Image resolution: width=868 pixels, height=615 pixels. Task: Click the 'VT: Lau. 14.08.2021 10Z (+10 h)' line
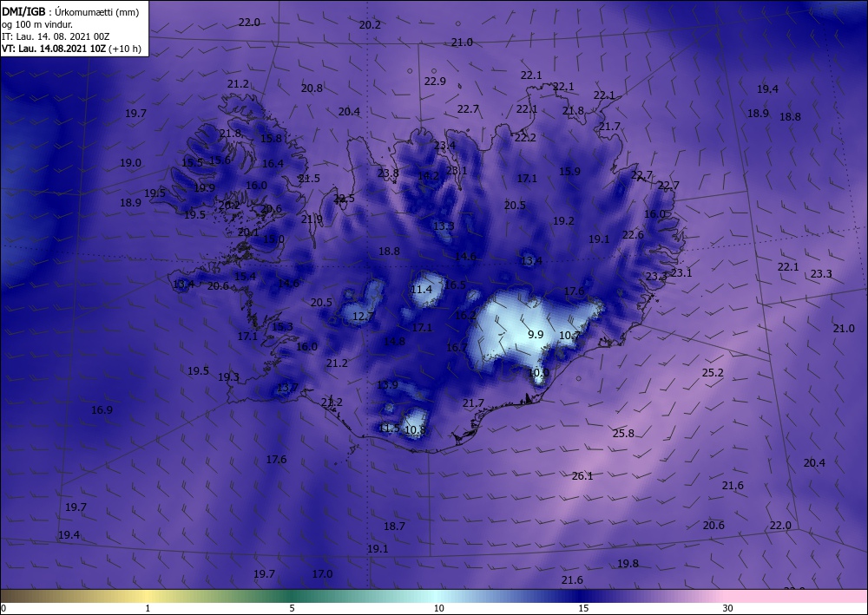pyautogui.click(x=71, y=49)
